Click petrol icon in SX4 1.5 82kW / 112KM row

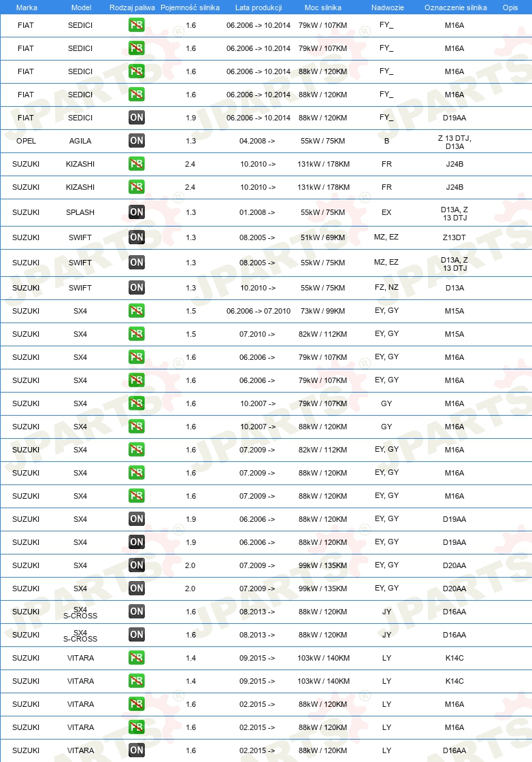click(x=137, y=334)
